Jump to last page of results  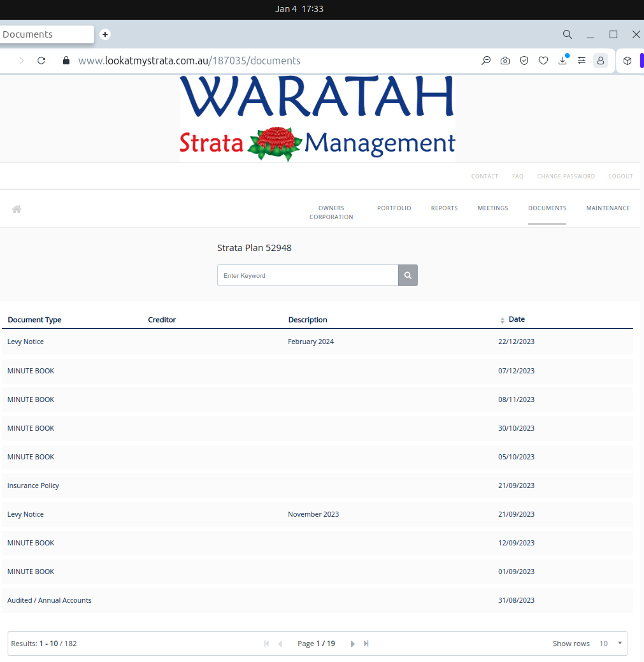pyautogui.click(x=366, y=644)
